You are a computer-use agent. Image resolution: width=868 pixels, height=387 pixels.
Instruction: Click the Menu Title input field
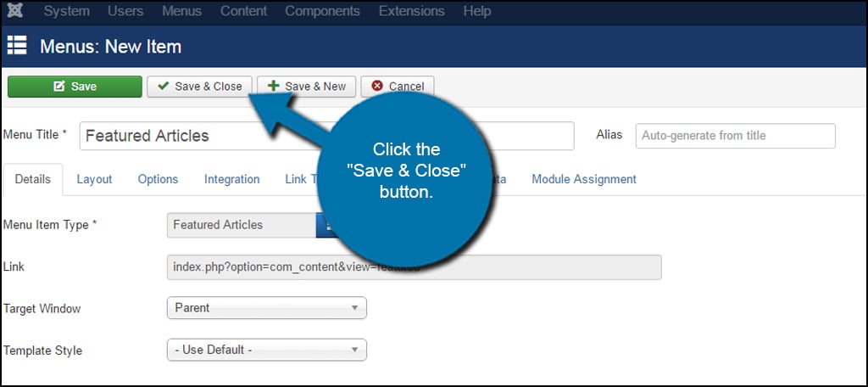pos(326,136)
